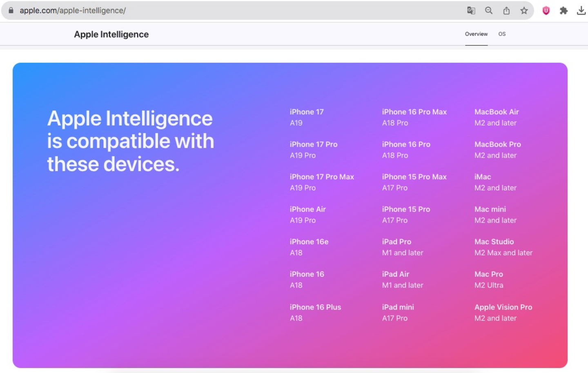Click the Apple Intelligence header title
Screen dimensions: 588x373
pyautogui.click(x=111, y=34)
